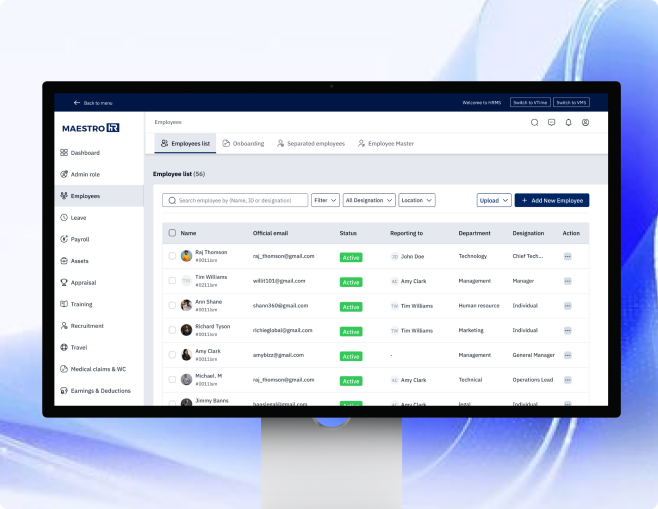Expand the Filter dropdown
The width and height of the screenshot is (658, 509).
pyautogui.click(x=325, y=200)
